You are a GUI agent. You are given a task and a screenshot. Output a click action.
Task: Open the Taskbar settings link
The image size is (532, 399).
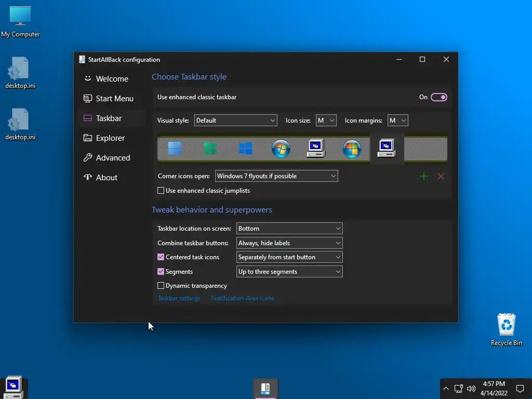click(179, 298)
